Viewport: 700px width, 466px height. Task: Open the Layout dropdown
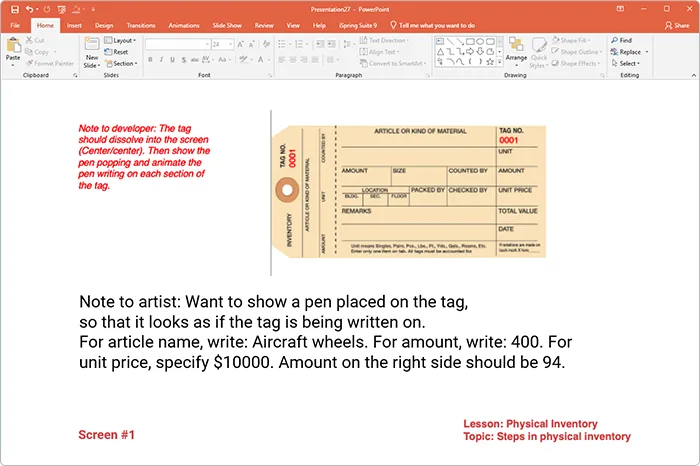click(120, 40)
